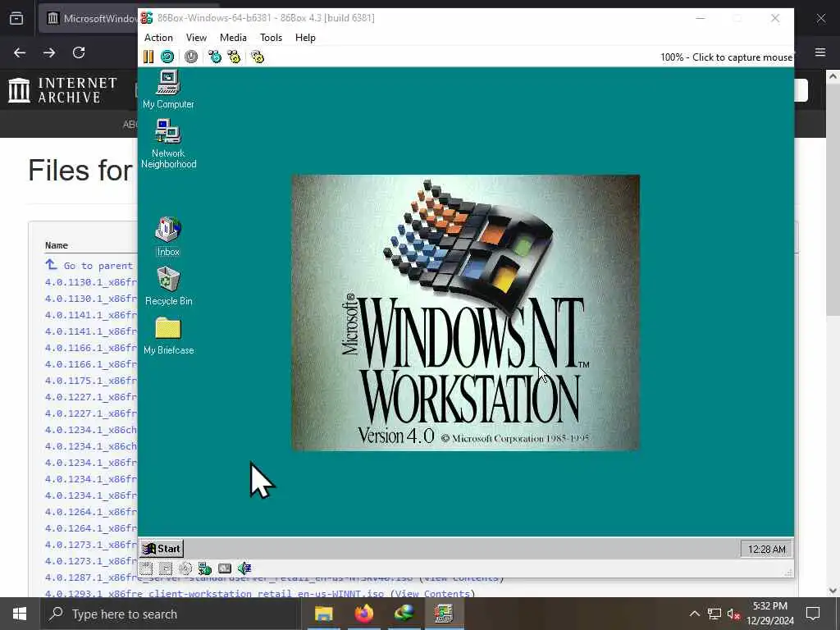Open the 86Box Help menu
This screenshot has width=840, height=630.
coord(305,38)
